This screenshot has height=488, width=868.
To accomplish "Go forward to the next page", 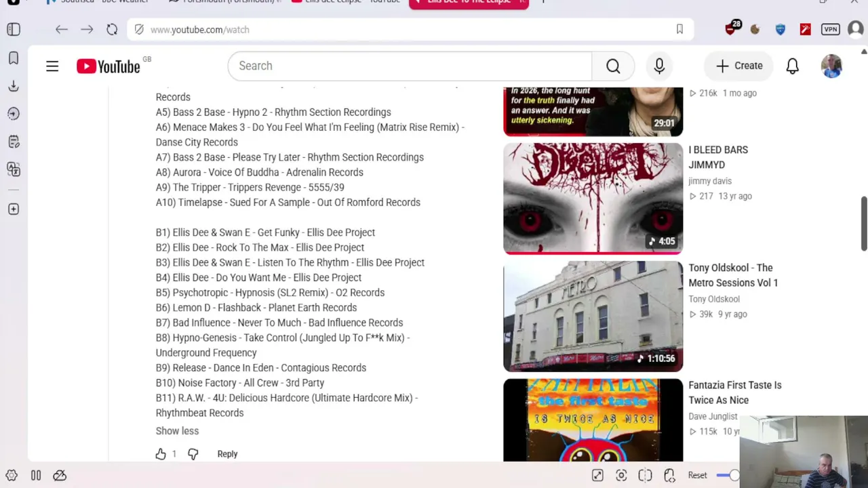I will click(x=87, y=29).
